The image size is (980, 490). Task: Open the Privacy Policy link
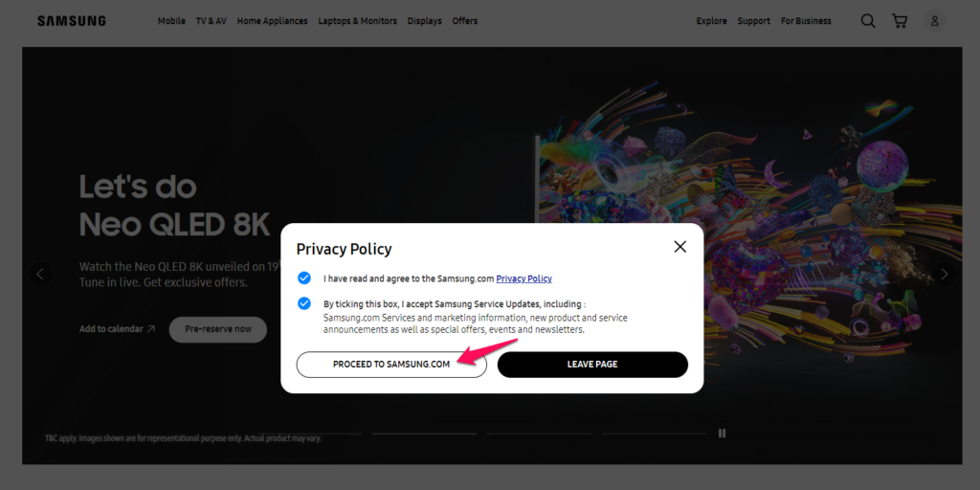pos(523,278)
